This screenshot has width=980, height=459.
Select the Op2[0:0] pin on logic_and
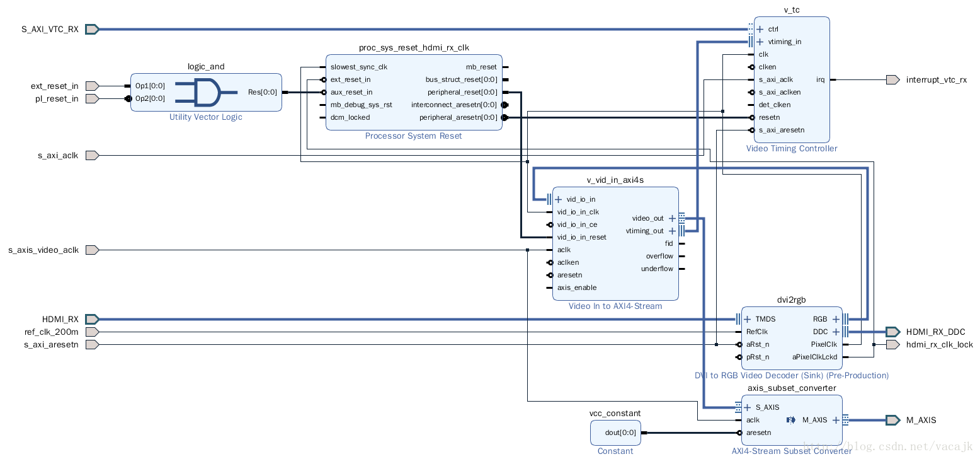coord(150,98)
